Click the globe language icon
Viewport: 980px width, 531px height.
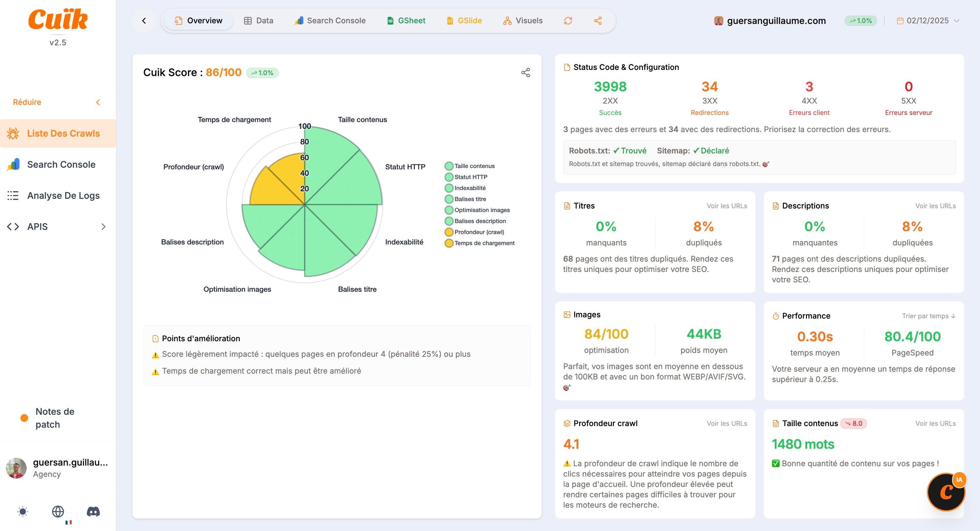point(58,511)
